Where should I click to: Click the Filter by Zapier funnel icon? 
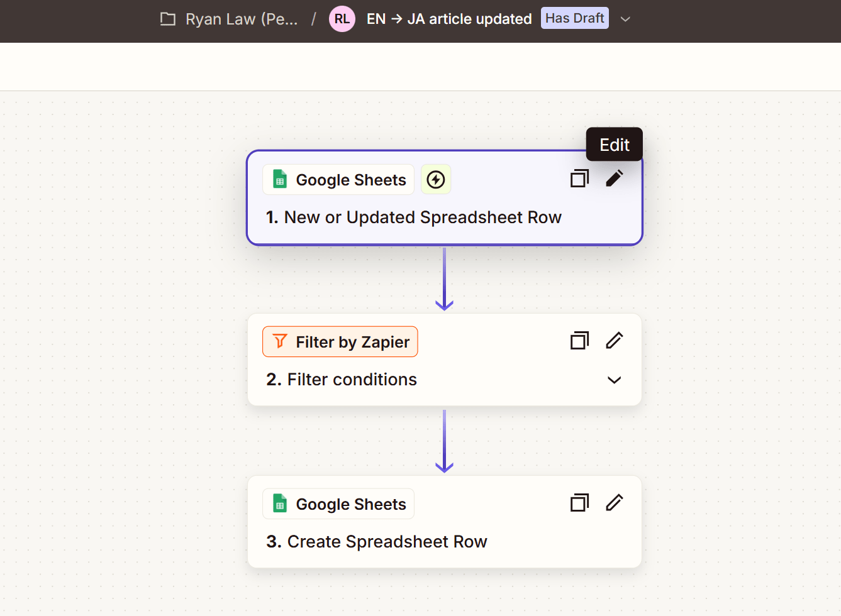[x=280, y=341]
